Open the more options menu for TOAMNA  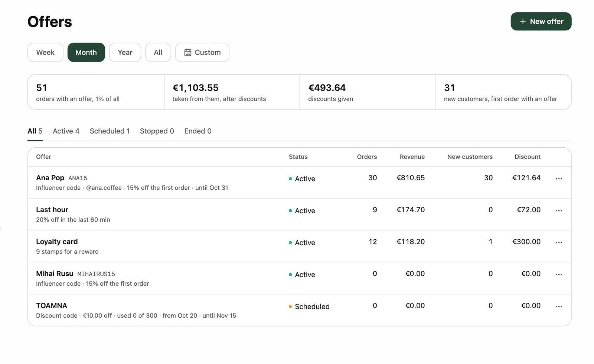tap(559, 306)
